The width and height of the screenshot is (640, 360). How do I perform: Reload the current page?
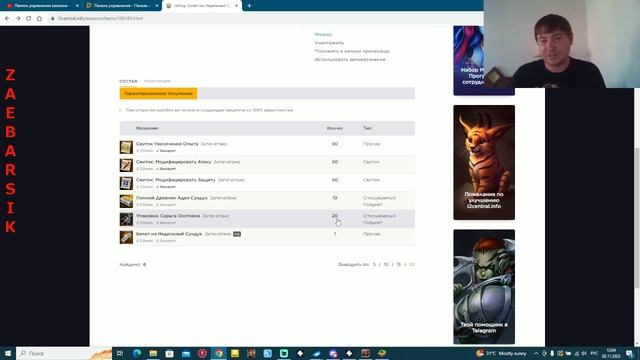[x=29, y=18]
